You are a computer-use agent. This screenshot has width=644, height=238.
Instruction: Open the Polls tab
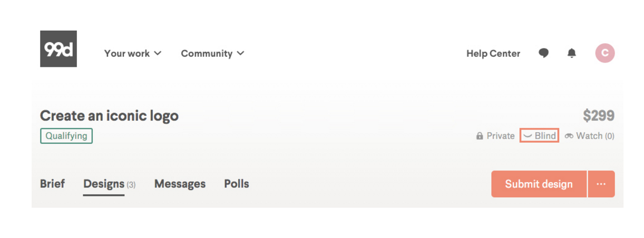point(237,184)
